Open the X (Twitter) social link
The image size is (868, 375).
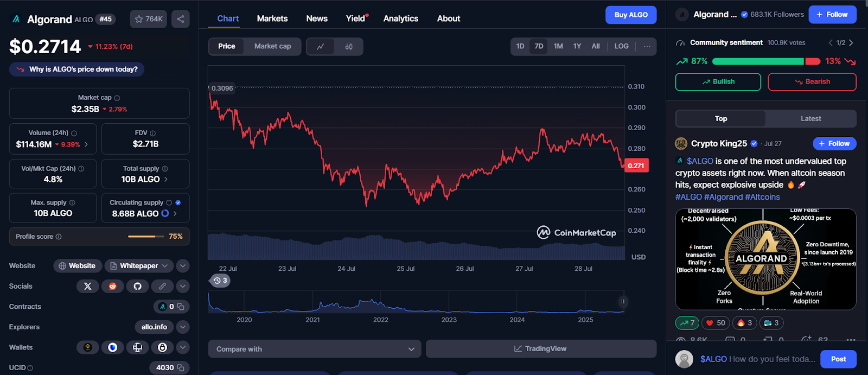[x=88, y=286]
